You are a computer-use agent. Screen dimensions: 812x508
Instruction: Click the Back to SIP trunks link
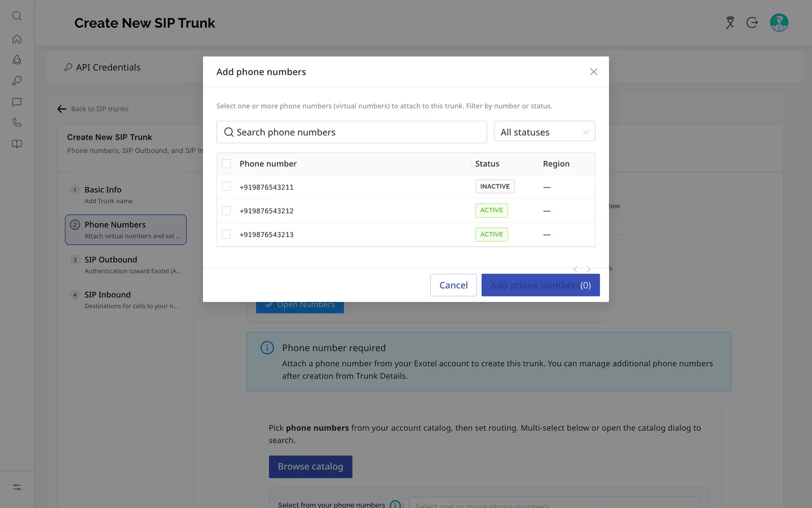pyautogui.click(x=100, y=109)
